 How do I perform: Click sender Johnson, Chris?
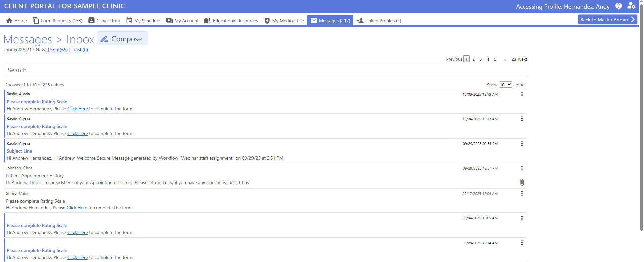tap(19, 168)
